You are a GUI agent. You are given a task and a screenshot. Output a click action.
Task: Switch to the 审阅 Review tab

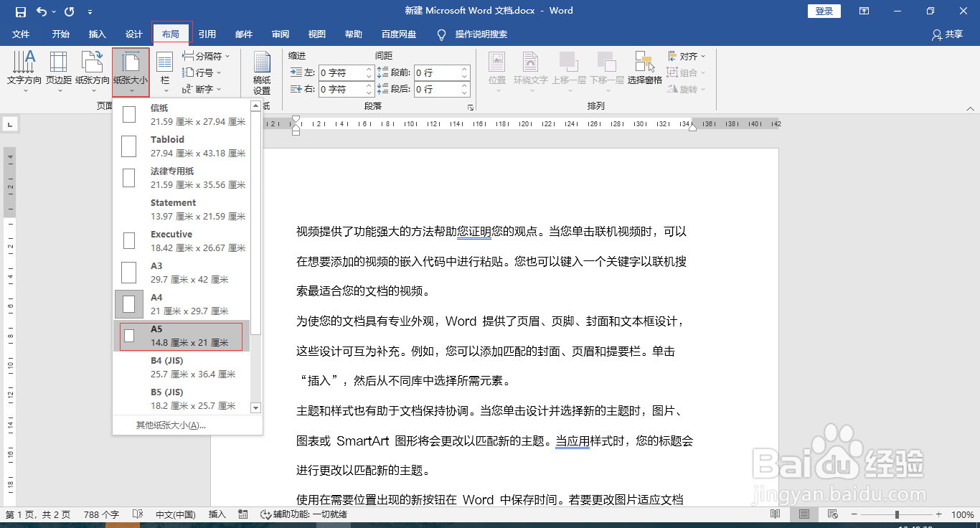pyautogui.click(x=281, y=34)
